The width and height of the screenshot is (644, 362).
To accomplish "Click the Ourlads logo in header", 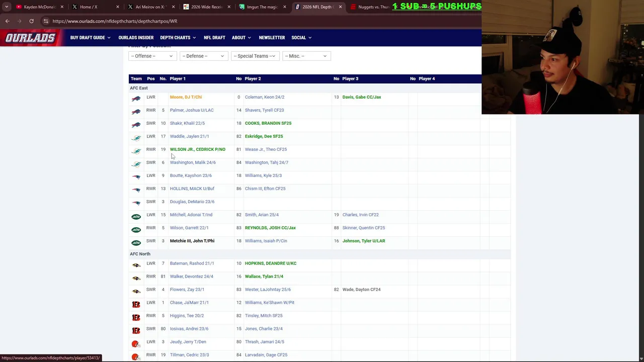I will (x=31, y=38).
